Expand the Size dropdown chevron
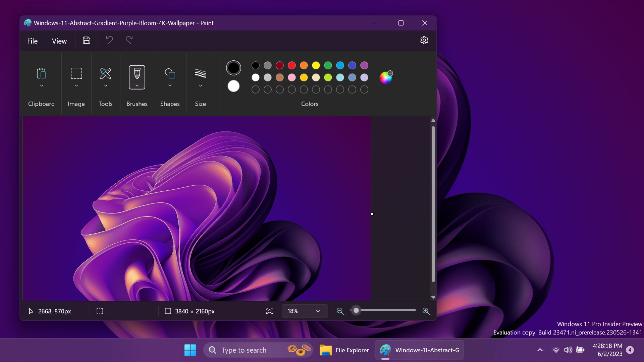 point(201,86)
